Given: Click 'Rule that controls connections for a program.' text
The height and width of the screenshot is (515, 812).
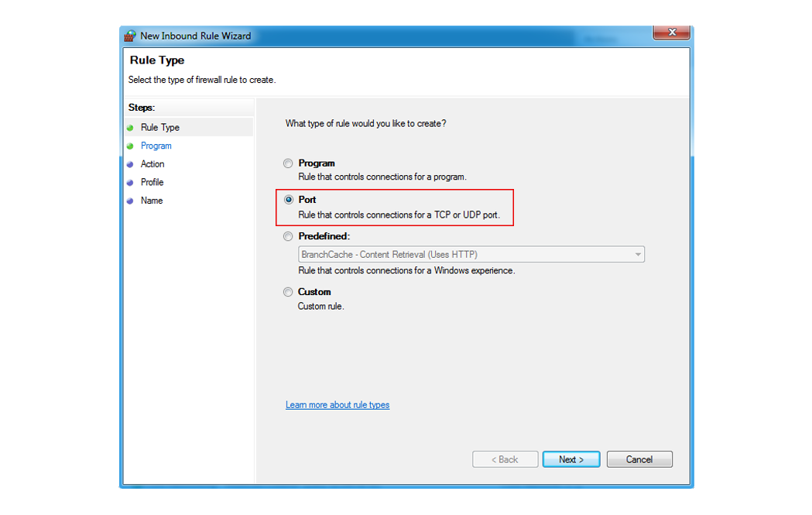Looking at the screenshot, I should [382, 177].
